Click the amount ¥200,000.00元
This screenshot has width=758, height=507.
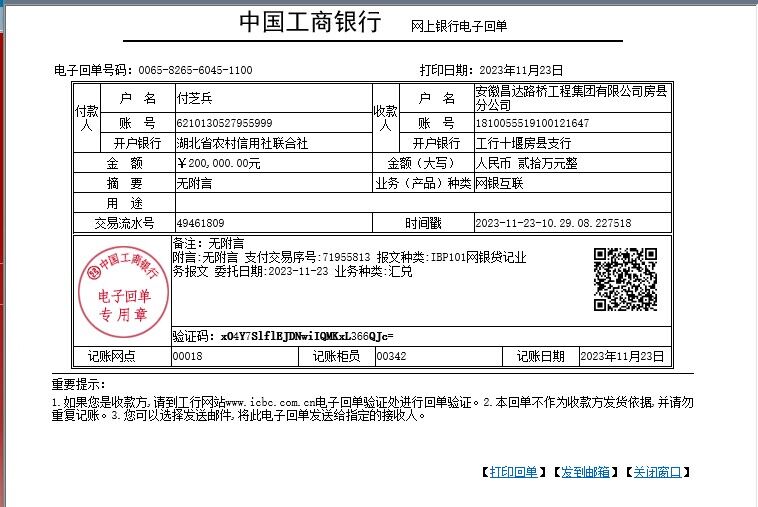218,163
